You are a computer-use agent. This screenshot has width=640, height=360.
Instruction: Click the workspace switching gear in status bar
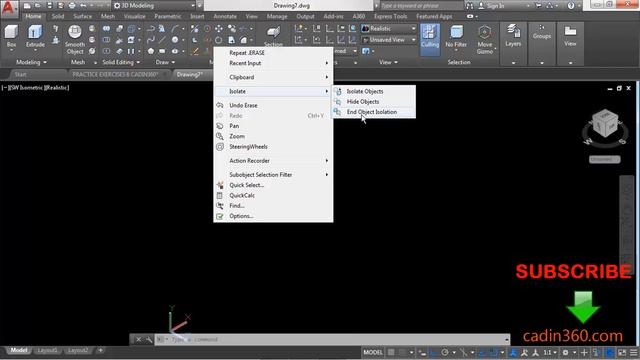click(x=565, y=352)
